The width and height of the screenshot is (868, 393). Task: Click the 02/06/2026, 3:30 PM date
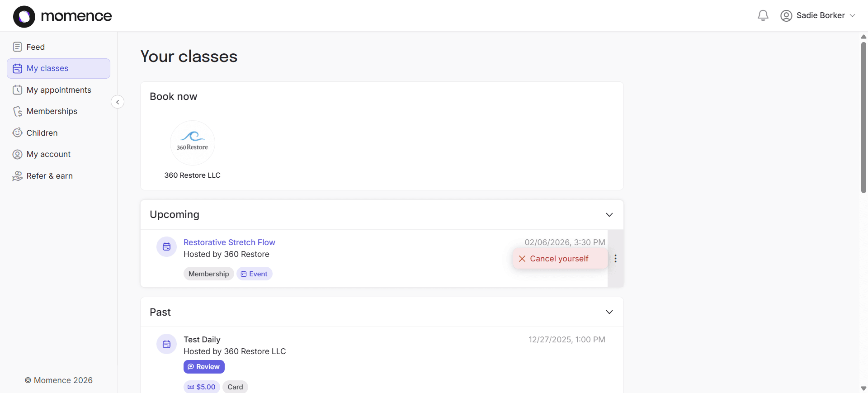click(x=565, y=242)
